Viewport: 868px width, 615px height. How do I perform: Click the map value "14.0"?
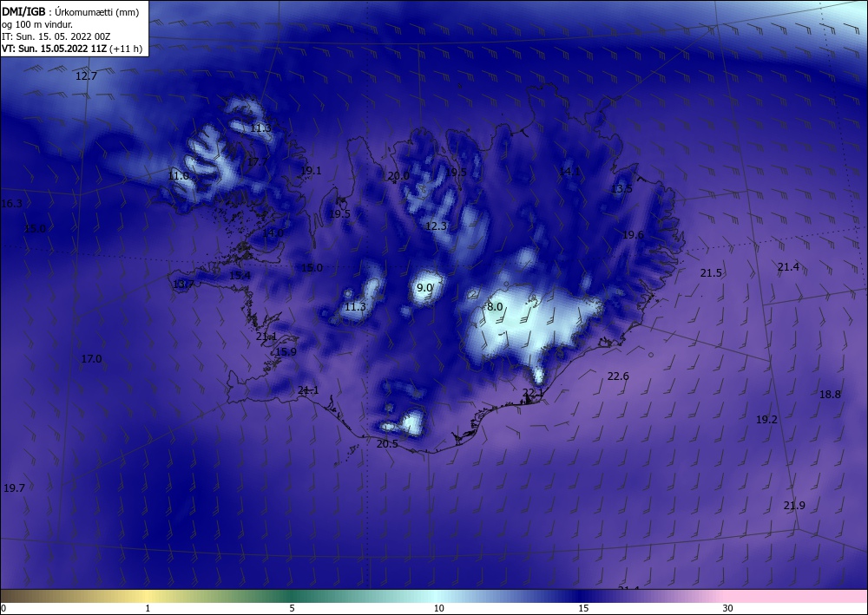pos(273,232)
